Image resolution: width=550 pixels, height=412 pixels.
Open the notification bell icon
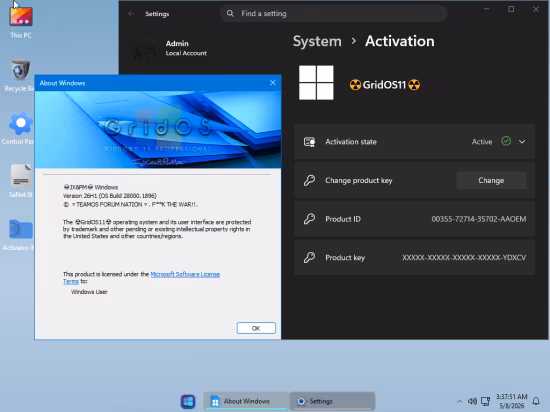point(536,401)
